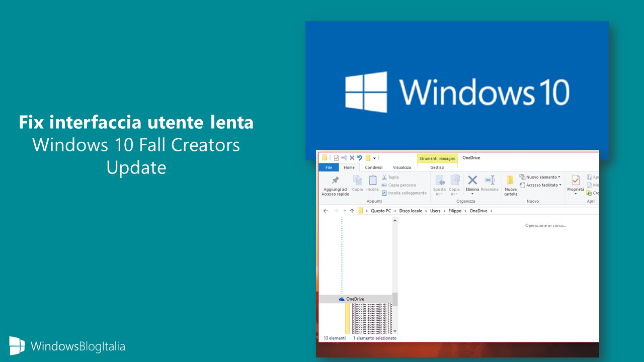This screenshot has width=644, height=362.
Task: Go up one folder level
Action: pyautogui.click(x=352, y=211)
